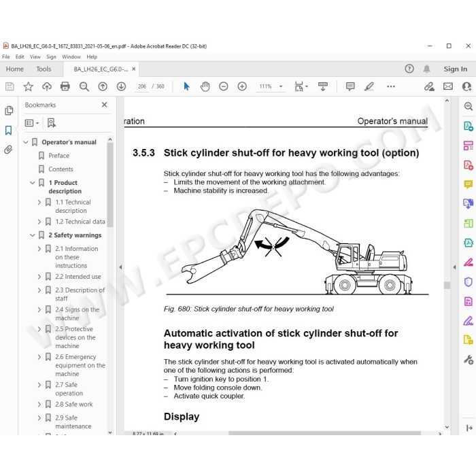
Task: Open More Tools wrench icon in right pane
Action: tap(468, 360)
